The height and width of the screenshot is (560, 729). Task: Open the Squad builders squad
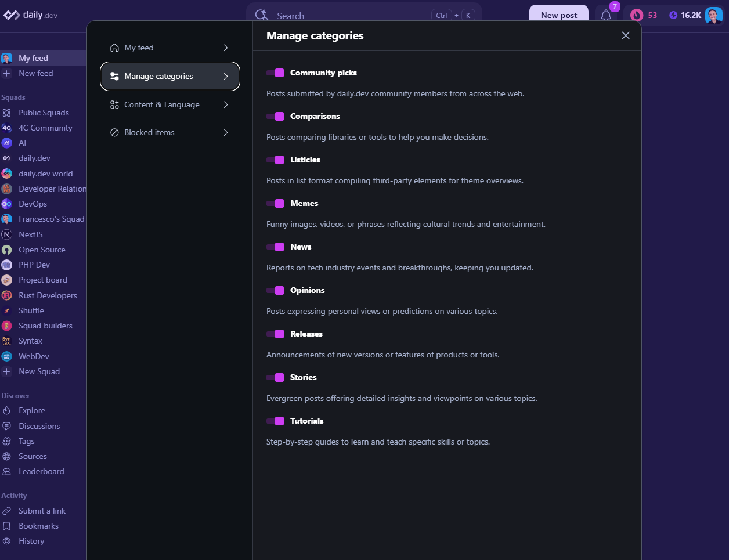tap(43, 326)
